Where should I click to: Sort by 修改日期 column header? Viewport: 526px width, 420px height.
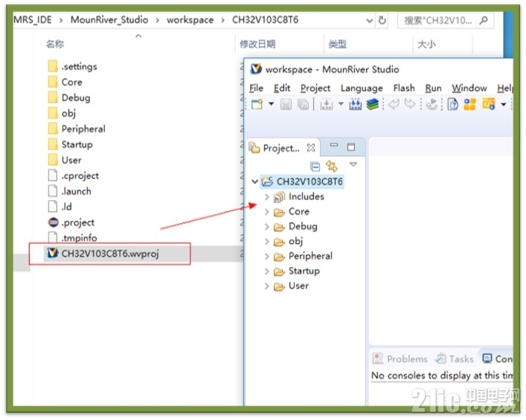(x=257, y=44)
